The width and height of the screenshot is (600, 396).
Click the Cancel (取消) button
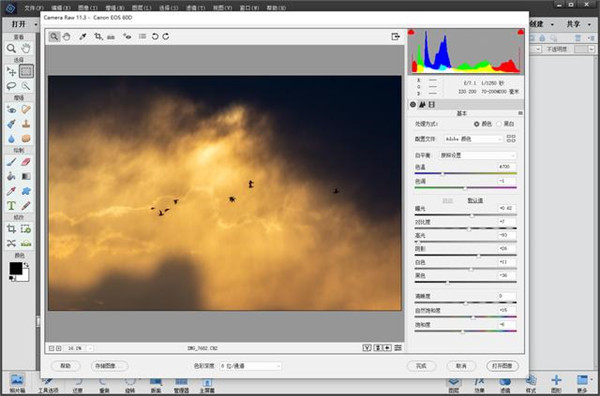click(461, 366)
